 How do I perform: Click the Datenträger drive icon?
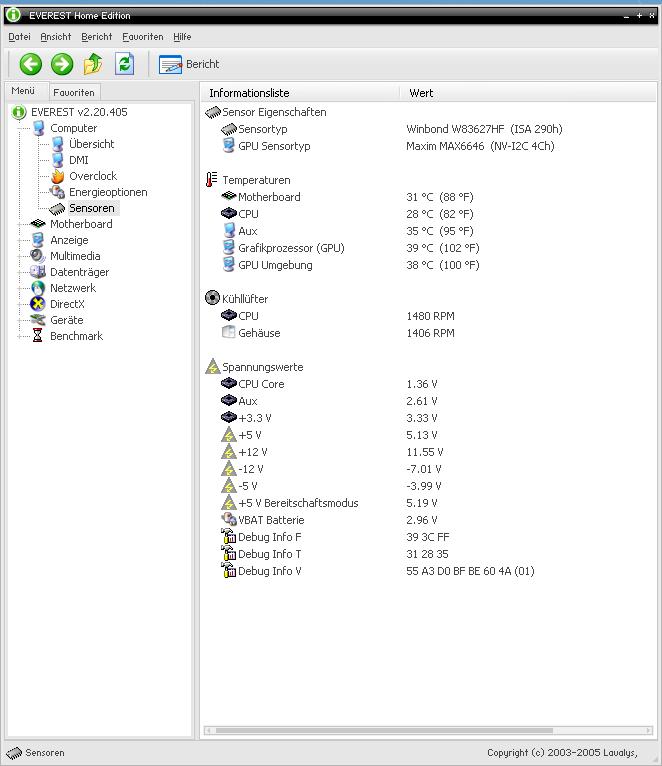tap(38, 272)
